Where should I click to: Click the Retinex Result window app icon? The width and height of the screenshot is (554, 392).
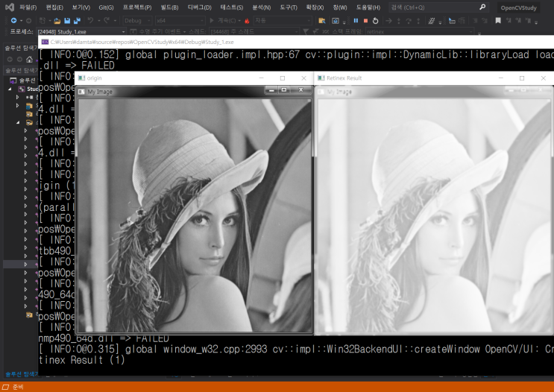tap(321, 78)
